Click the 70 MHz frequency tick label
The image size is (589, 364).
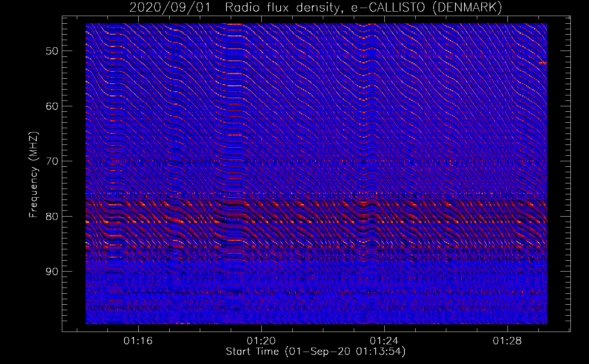tap(52, 161)
